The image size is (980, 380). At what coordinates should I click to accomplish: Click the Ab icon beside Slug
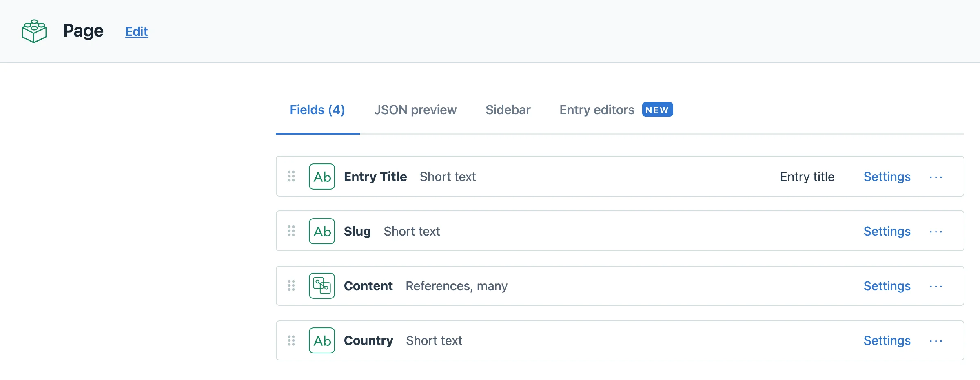tap(321, 231)
